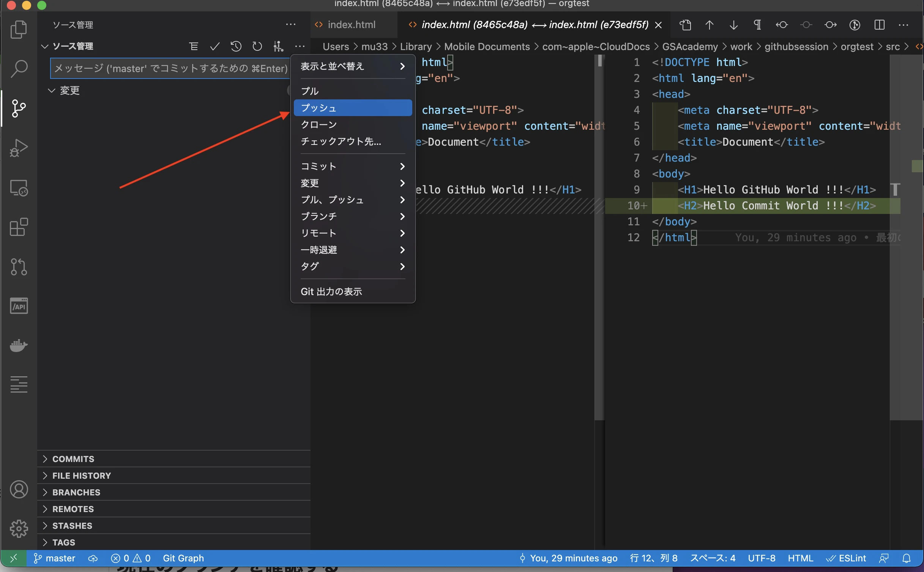Open the Docker view icon
The image size is (924, 572).
[x=19, y=346]
